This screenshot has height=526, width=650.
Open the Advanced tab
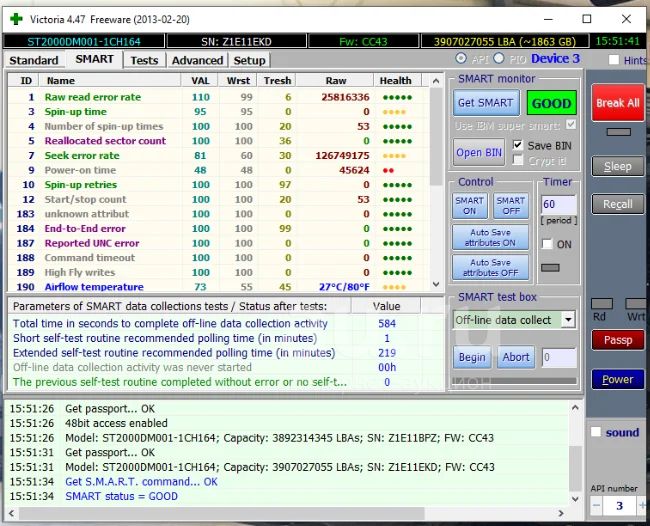[197, 61]
